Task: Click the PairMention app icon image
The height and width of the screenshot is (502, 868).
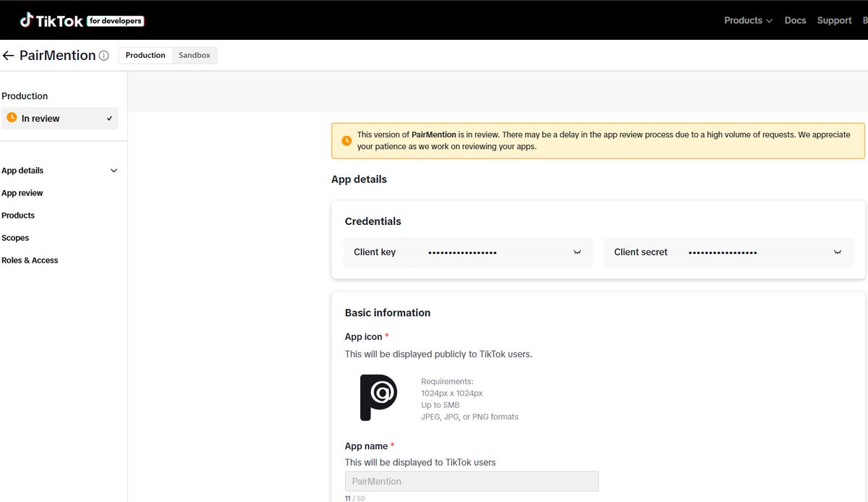Action: [379, 397]
